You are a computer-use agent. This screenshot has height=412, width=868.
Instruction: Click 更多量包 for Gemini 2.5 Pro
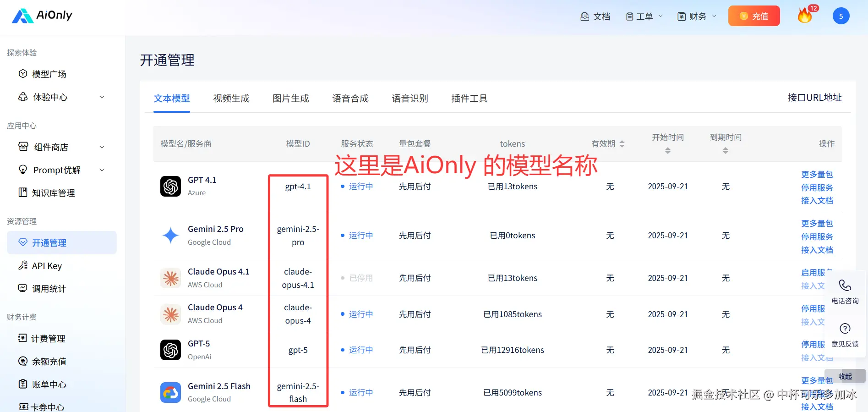(x=817, y=224)
